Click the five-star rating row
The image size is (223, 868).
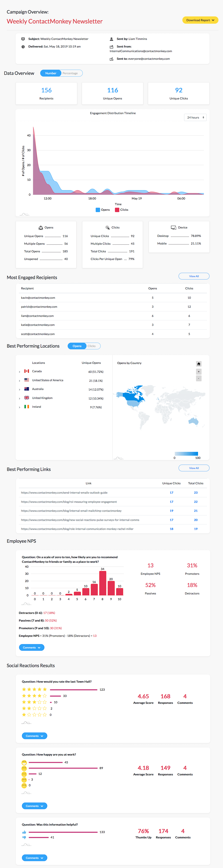[34, 689]
